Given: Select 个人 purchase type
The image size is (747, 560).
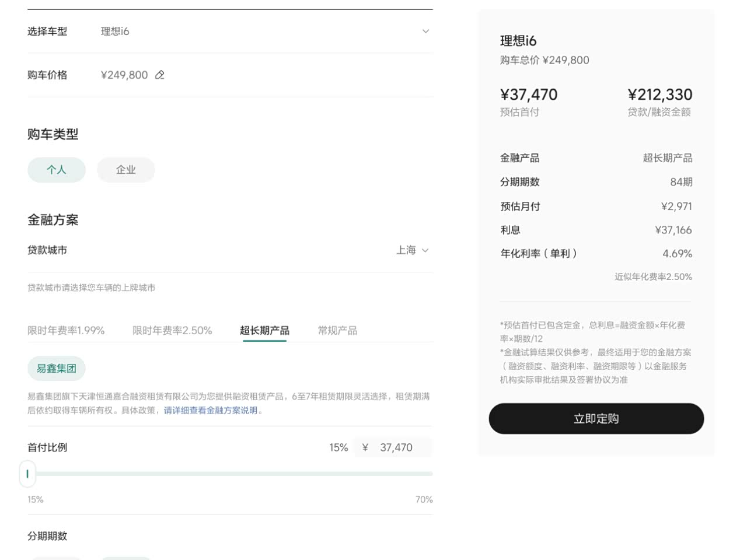Looking at the screenshot, I should [57, 170].
